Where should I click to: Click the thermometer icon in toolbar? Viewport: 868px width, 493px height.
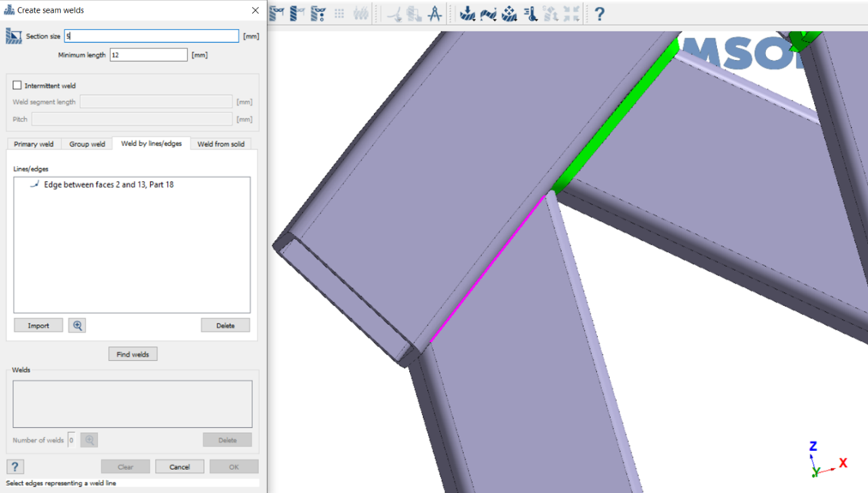click(x=530, y=14)
